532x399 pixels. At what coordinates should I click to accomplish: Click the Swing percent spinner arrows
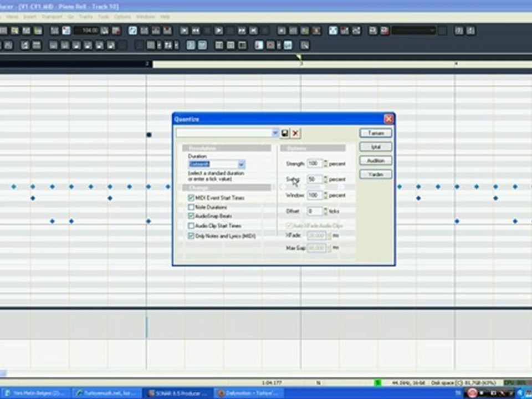pos(325,179)
